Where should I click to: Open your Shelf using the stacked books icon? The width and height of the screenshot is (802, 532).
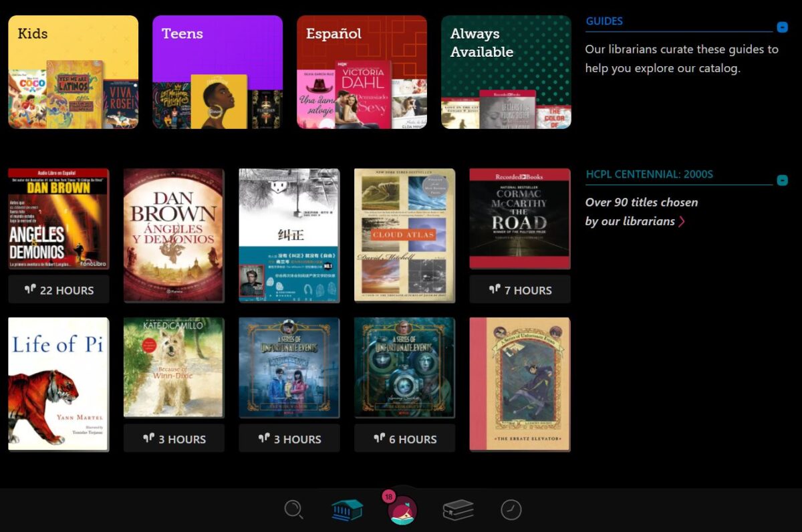point(457,509)
